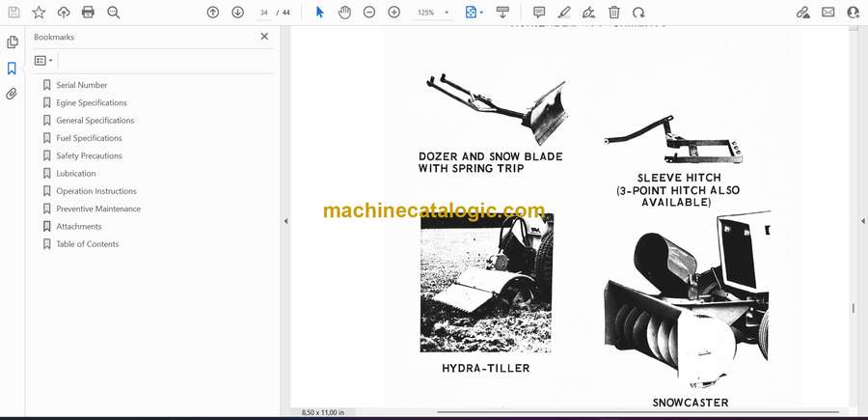
Task: Open fit page options dropdown arrow
Action: 481,13
